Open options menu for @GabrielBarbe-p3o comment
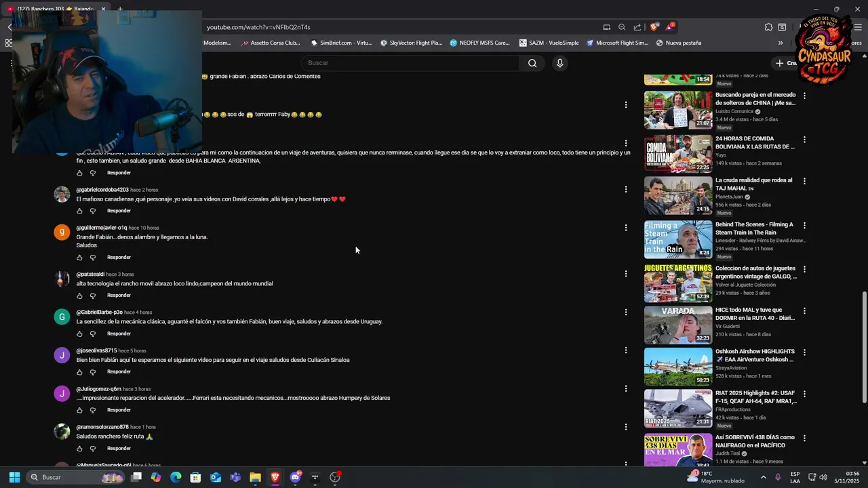The height and width of the screenshot is (488, 868). [x=626, y=312]
